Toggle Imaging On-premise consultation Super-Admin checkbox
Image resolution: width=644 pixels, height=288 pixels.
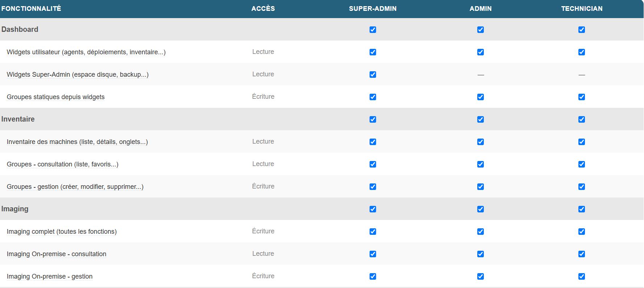(x=373, y=254)
